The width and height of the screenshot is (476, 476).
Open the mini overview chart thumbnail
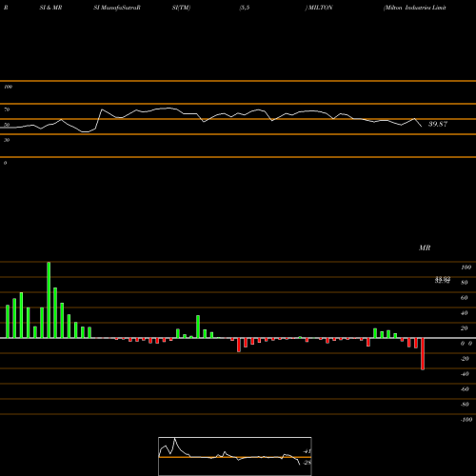(235, 456)
